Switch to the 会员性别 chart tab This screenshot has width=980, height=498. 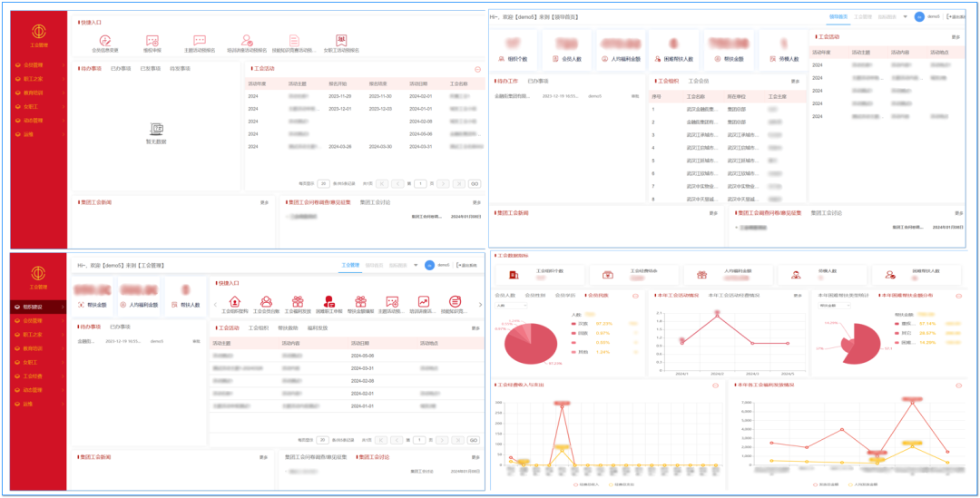pyautogui.click(x=535, y=296)
